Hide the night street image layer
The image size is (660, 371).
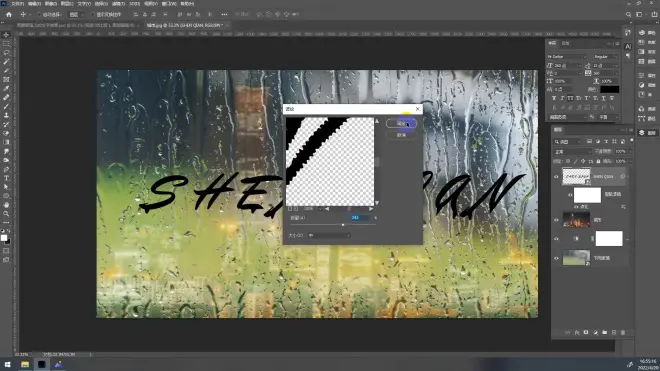(556, 220)
